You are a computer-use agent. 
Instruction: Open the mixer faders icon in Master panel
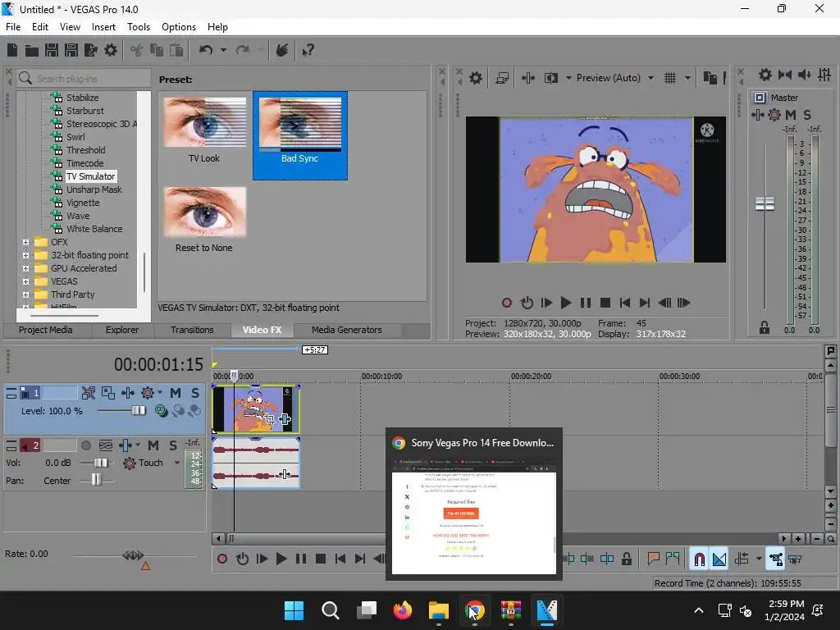(824, 75)
